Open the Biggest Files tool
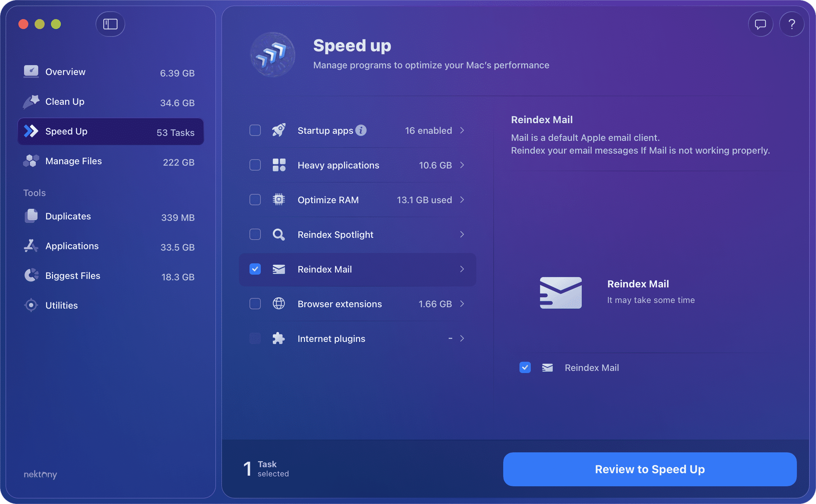The width and height of the screenshot is (816, 504). (73, 276)
